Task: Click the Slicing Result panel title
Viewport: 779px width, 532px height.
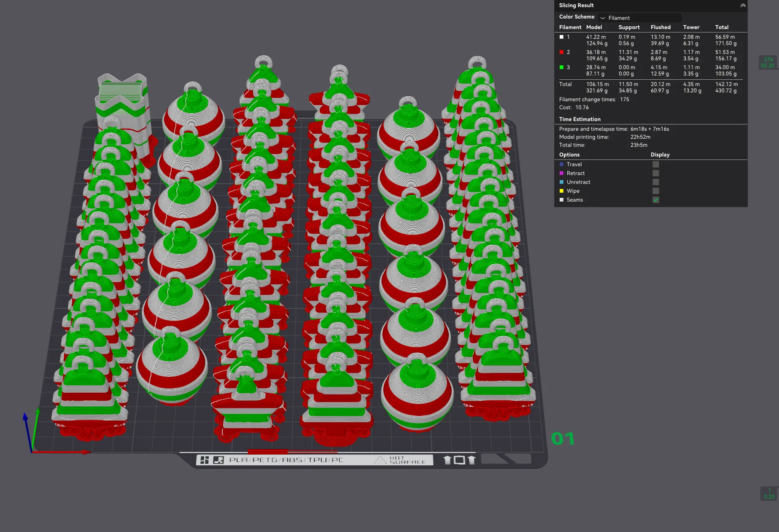Action: (576, 5)
